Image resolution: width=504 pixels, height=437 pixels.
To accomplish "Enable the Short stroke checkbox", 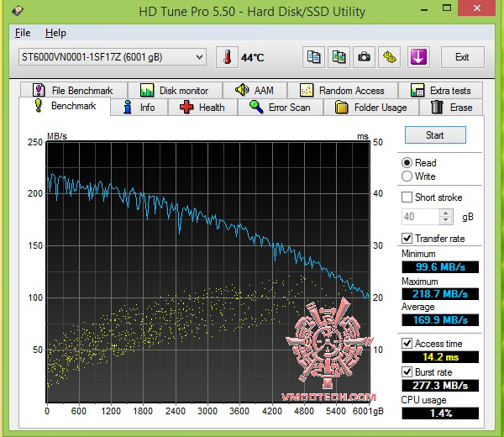I will [x=407, y=197].
